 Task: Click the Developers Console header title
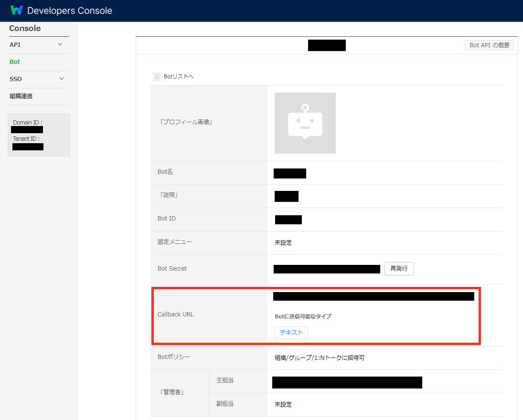pos(70,10)
